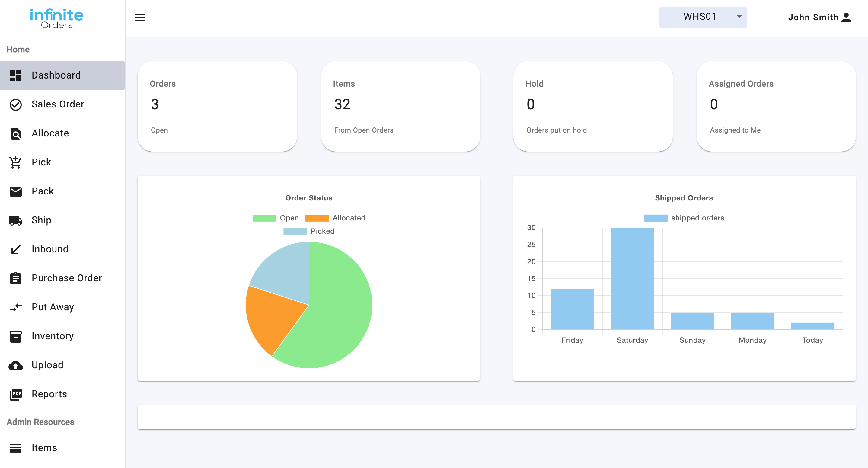The image size is (868, 468).
Task: Click the Upload cloud icon
Action: 15,365
